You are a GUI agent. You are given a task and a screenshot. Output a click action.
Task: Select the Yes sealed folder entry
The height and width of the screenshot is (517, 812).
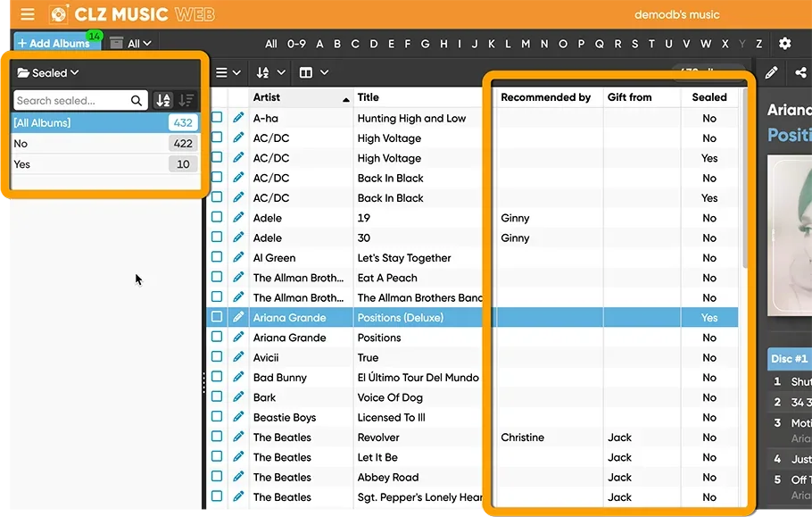click(105, 164)
